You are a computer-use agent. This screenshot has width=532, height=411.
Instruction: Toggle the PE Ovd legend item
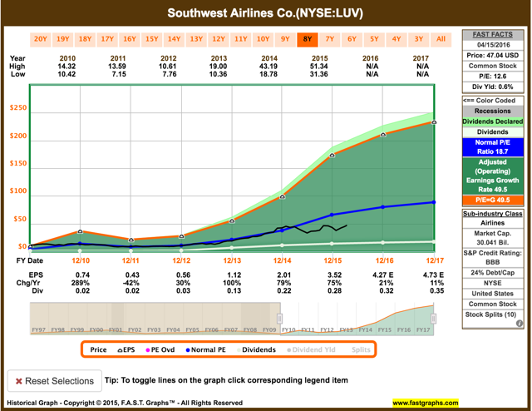point(160,350)
